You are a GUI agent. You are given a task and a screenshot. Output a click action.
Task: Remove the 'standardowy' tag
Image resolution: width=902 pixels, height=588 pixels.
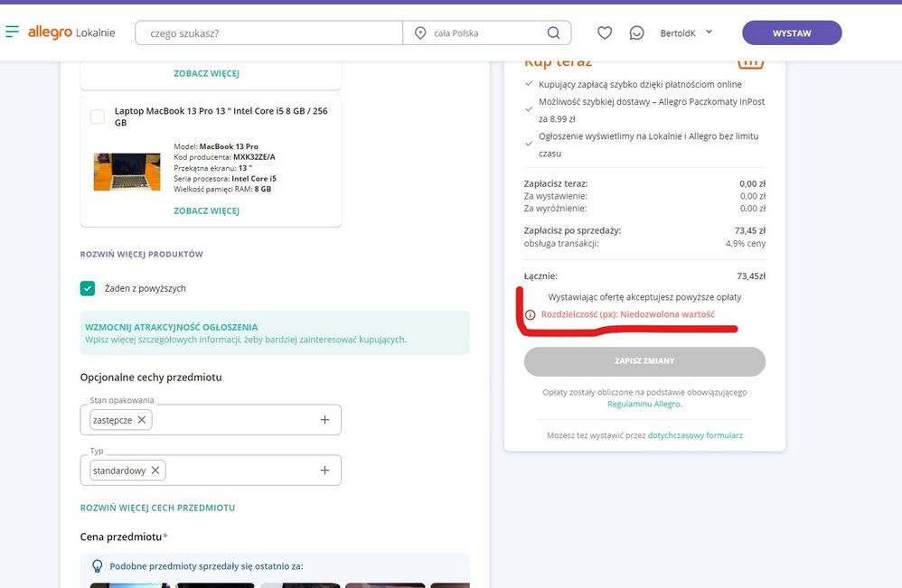click(x=155, y=471)
